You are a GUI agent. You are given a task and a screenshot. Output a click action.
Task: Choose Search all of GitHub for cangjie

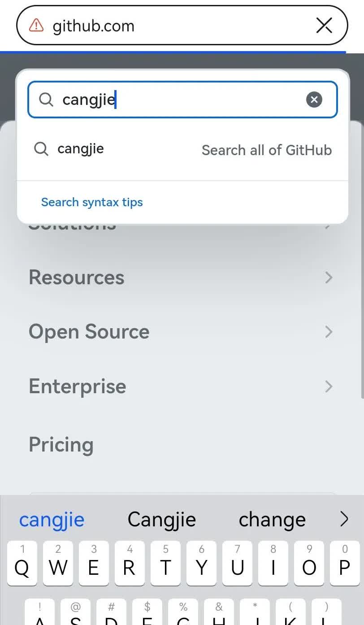coord(266,150)
